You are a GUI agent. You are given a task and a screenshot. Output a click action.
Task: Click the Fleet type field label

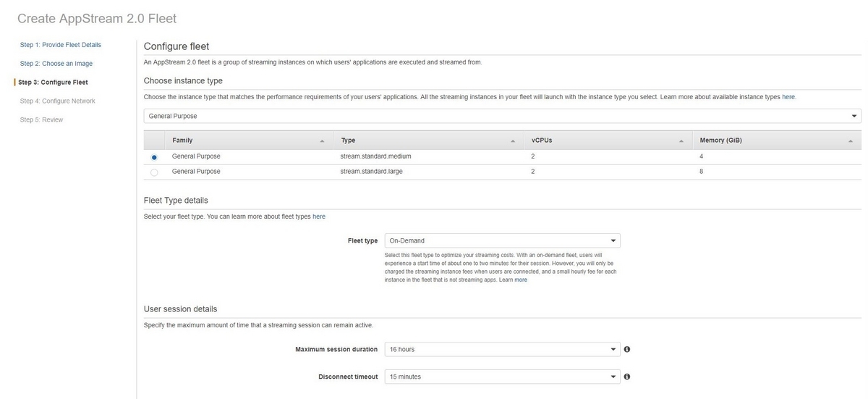[362, 241]
